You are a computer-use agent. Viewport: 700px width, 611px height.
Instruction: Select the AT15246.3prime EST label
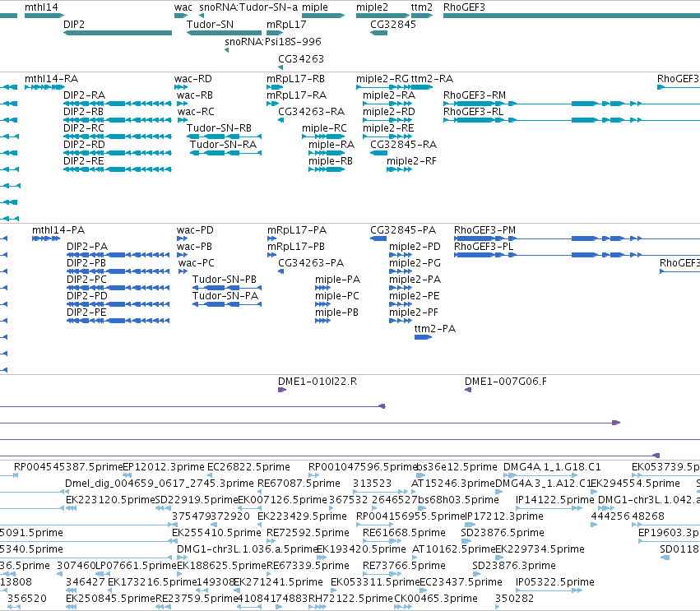click(x=453, y=484)
